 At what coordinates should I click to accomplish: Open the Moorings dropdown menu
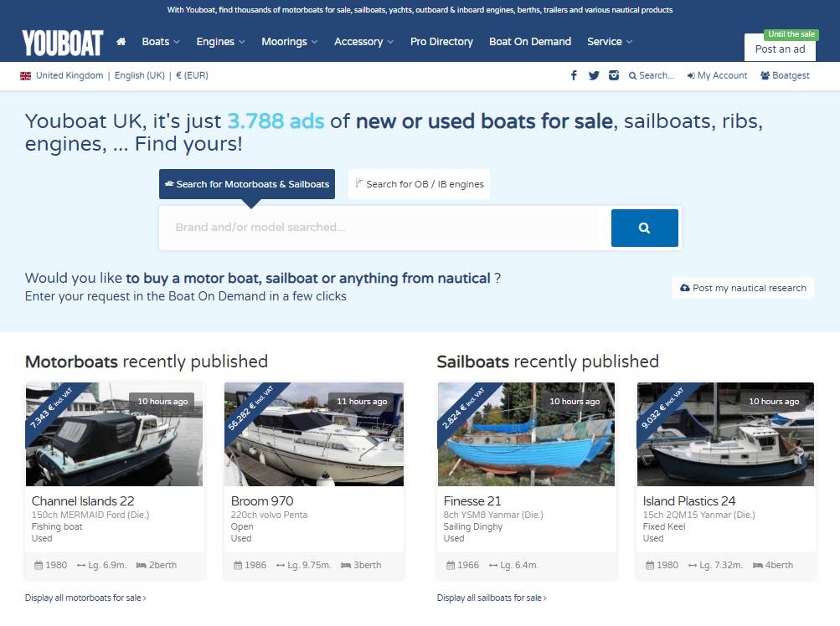(289, 42)
